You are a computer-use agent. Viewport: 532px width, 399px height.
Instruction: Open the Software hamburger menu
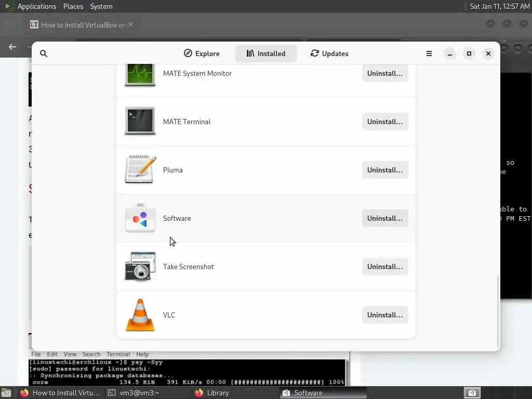click(x=429, y=54)
